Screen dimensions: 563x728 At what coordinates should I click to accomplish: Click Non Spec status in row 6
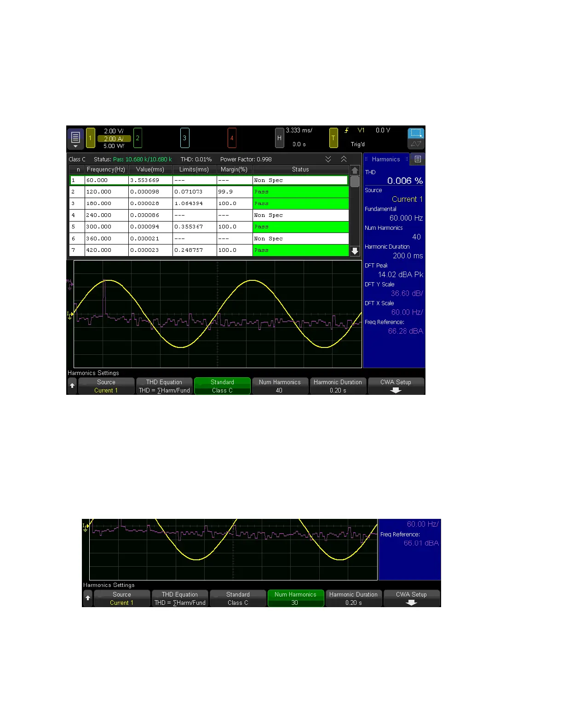pyautogui.click(x=300, y=239)
